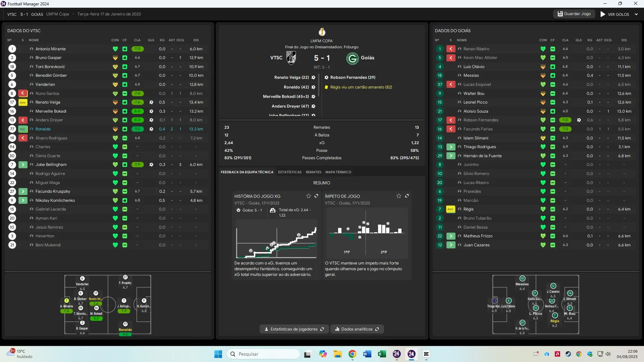This screenshot has height=362, width=644.
Task: Open the VTSC club badge
Action: 291,58
